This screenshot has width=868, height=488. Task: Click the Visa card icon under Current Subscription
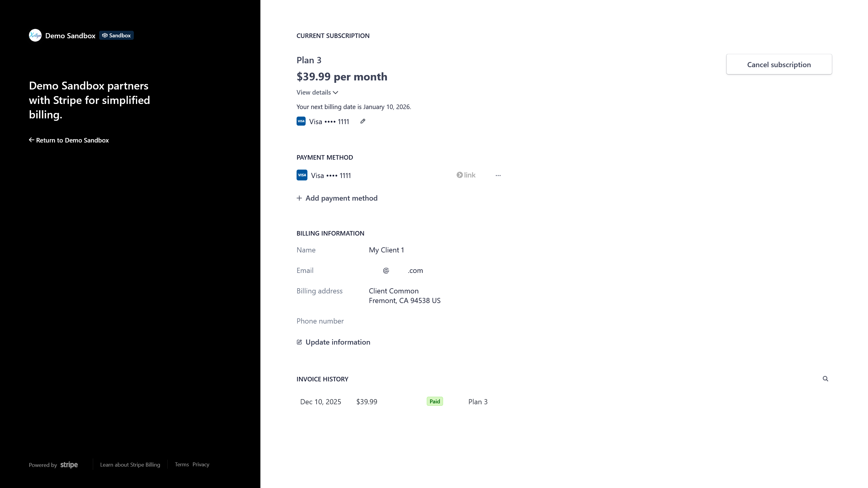pos(301,121)
